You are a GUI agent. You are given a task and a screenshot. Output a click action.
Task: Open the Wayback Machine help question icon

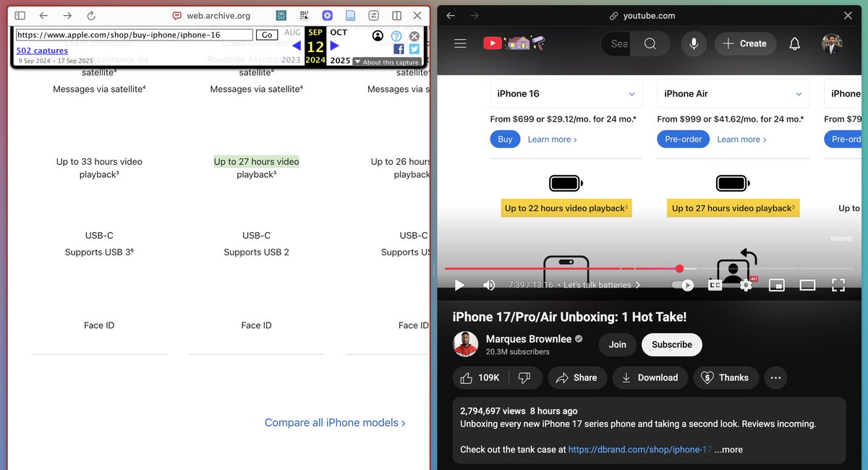pyautogui.click(x=396, y=35)
